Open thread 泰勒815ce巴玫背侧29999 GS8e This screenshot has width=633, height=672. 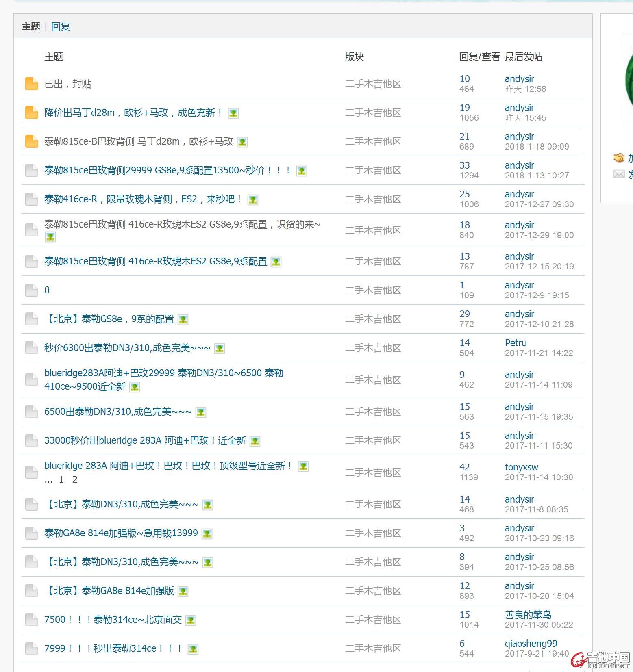[168, 171]
